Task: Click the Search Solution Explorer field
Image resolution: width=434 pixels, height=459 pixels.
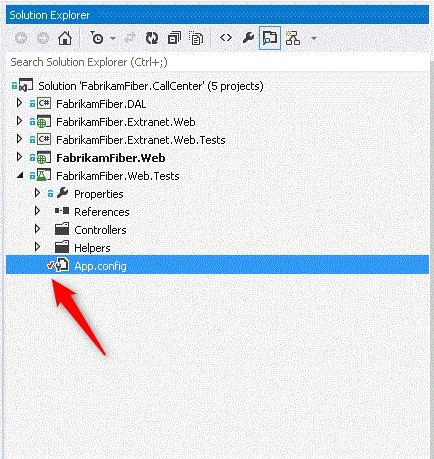Action: point(217,62)
